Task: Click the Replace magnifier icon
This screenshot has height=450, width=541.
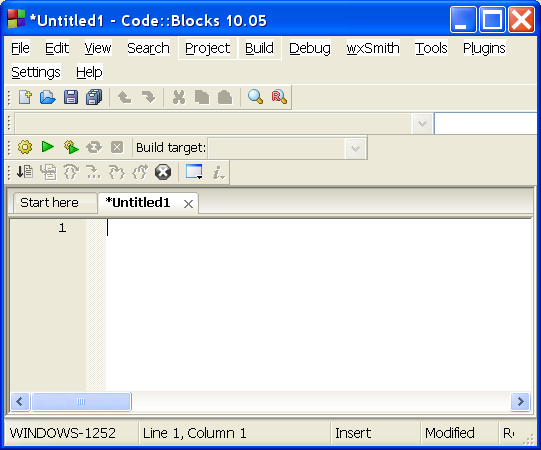Action: tap(279, 97)
